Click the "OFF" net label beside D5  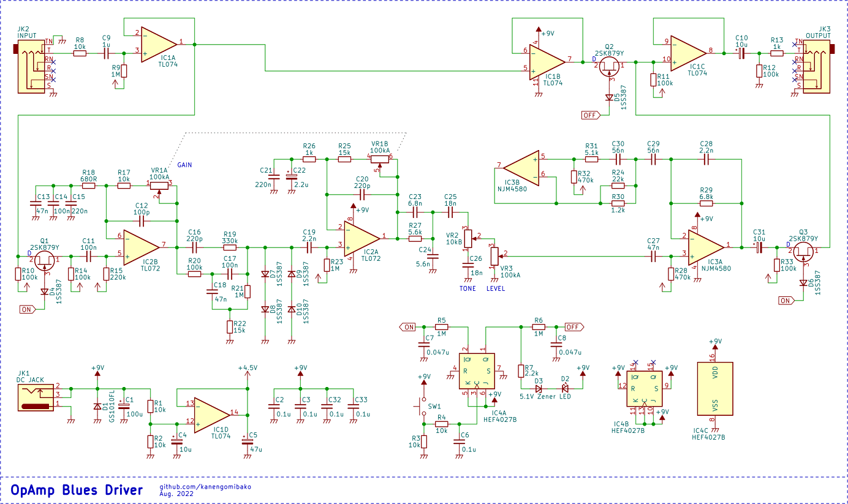tap(590, 115)
